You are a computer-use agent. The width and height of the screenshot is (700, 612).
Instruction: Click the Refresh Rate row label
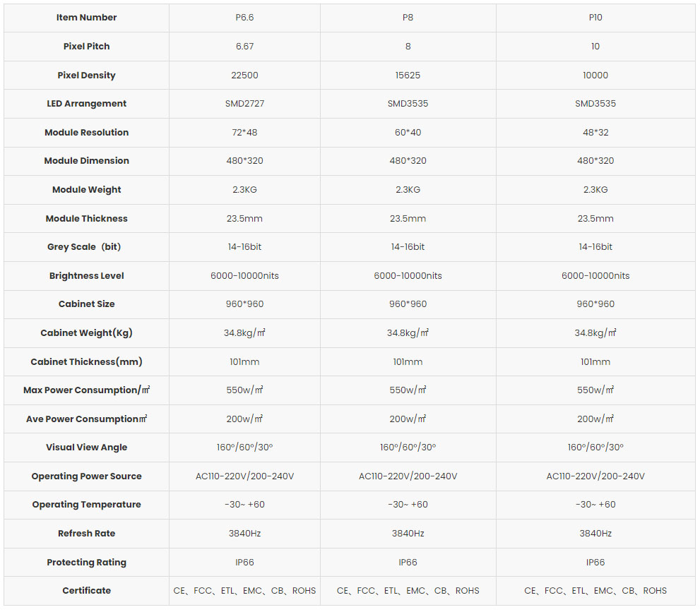87,534
